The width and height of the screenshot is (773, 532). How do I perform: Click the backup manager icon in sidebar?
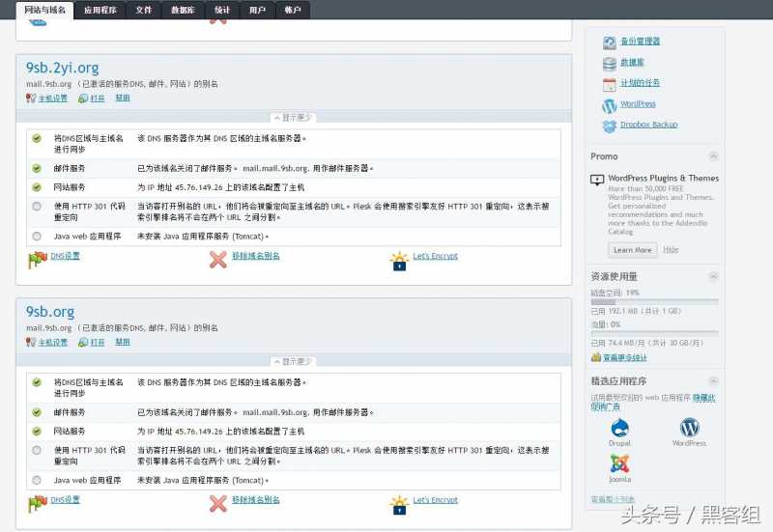point(610,42)
